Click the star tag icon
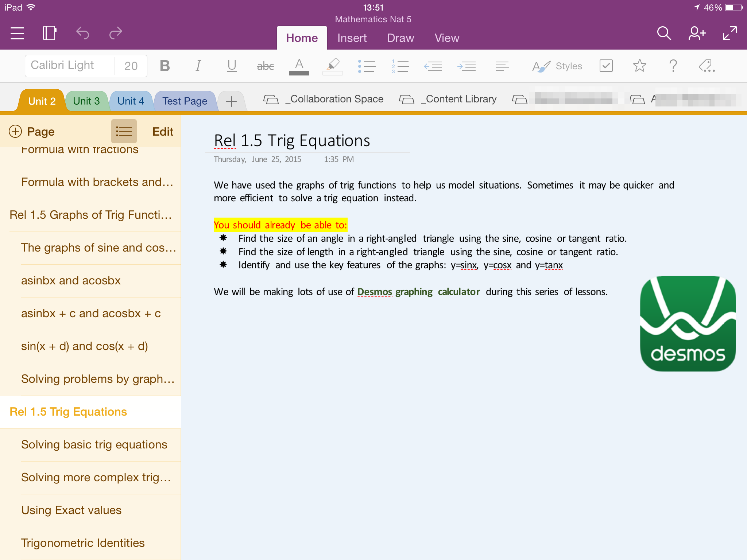The height and width of the screenshot is (560, 747). [639, 66]
